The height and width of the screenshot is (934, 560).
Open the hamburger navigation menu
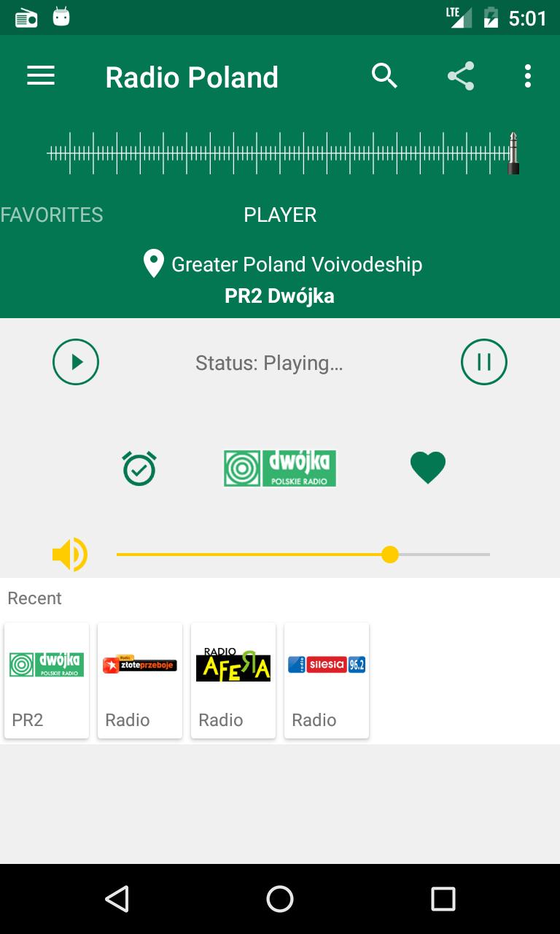point(41,76)
